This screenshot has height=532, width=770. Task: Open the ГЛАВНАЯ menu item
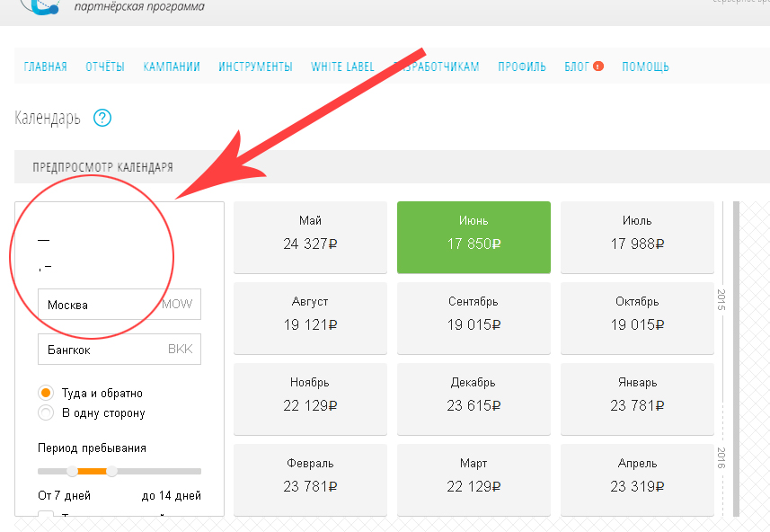[45, 66]
